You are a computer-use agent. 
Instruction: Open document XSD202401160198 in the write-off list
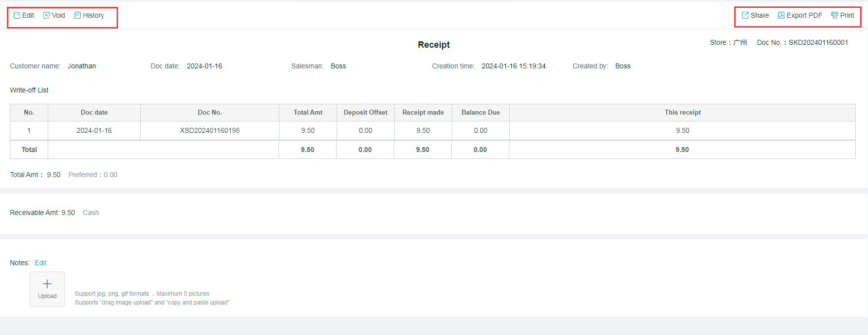click(x=210, y=130)
